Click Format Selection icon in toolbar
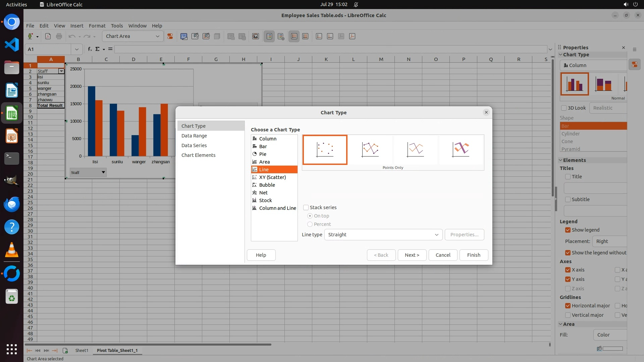The width and height of the screenshot is (644, 362). 170,36
